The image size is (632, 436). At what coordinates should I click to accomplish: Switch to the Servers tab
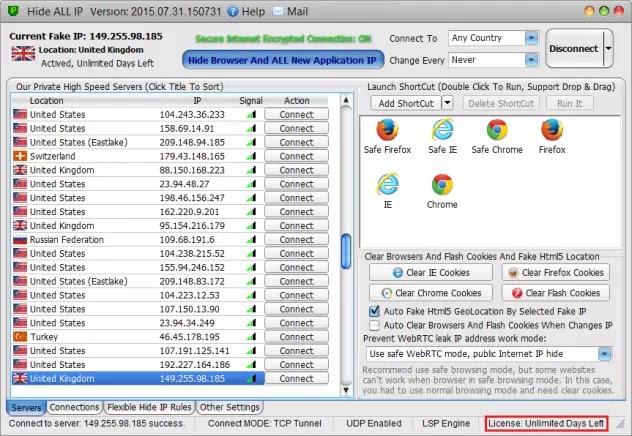(x=26, y=408)
